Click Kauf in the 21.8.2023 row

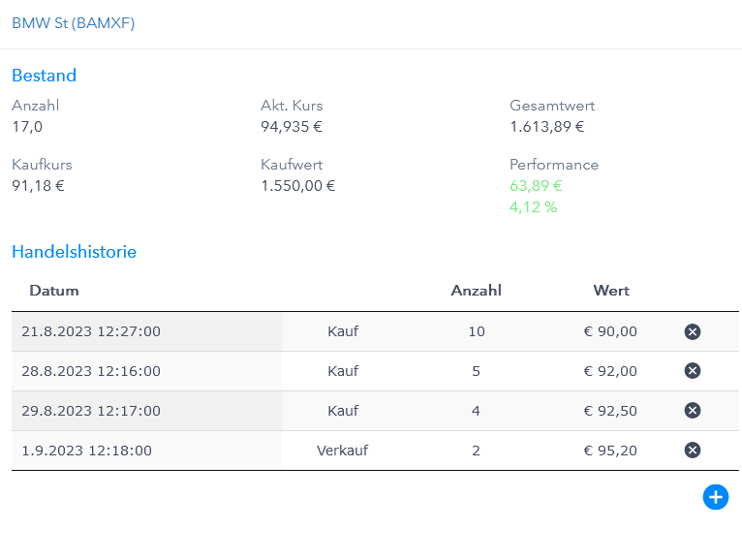pos(343,331)
